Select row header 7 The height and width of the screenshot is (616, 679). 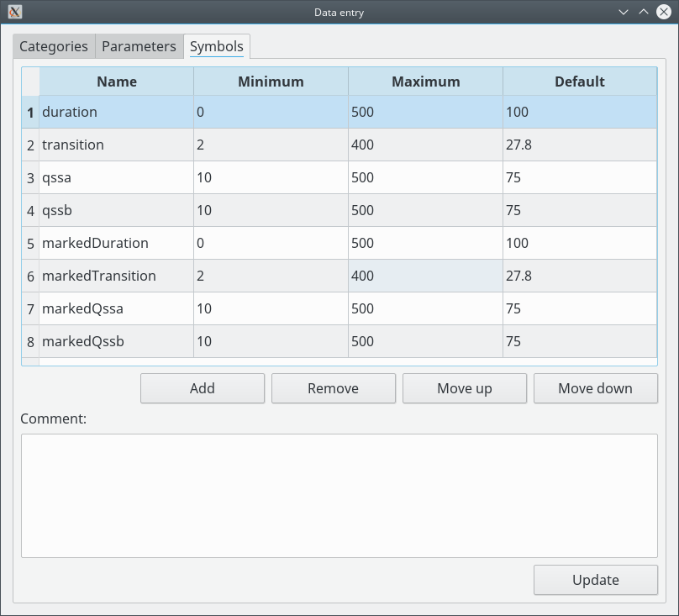pyautogui.click(x=30, y=308)
